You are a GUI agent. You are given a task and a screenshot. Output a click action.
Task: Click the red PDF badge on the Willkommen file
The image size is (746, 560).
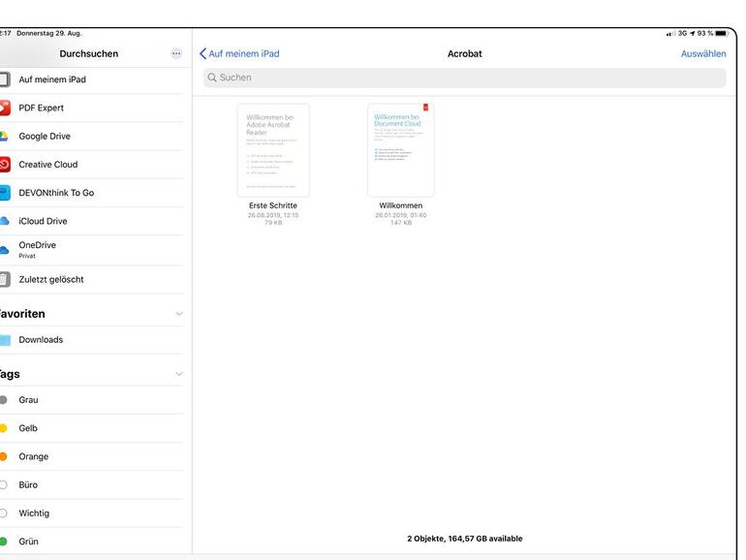426,107
